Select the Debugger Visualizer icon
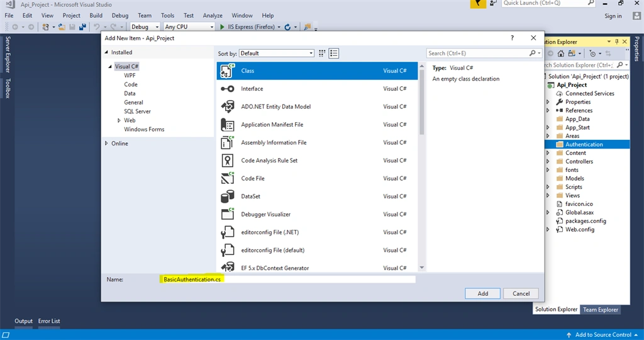644x340 pixels. pyautogui.click(x=227, y=214)
